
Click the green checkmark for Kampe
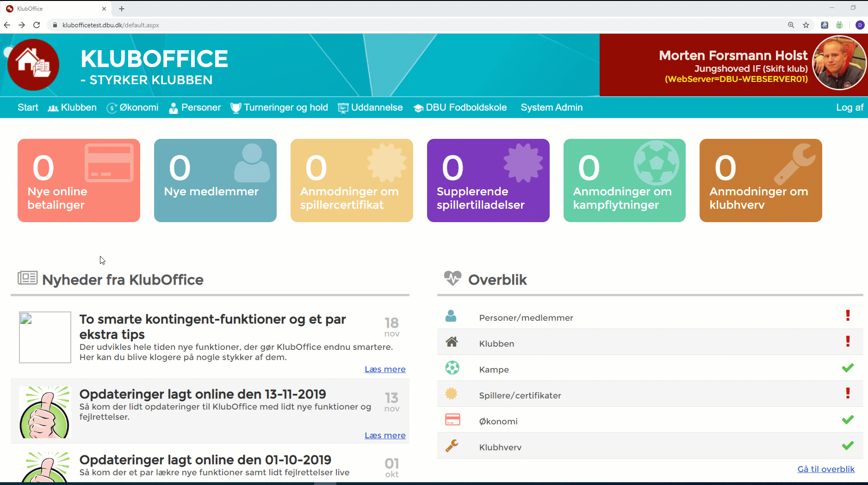coord(848,368)
